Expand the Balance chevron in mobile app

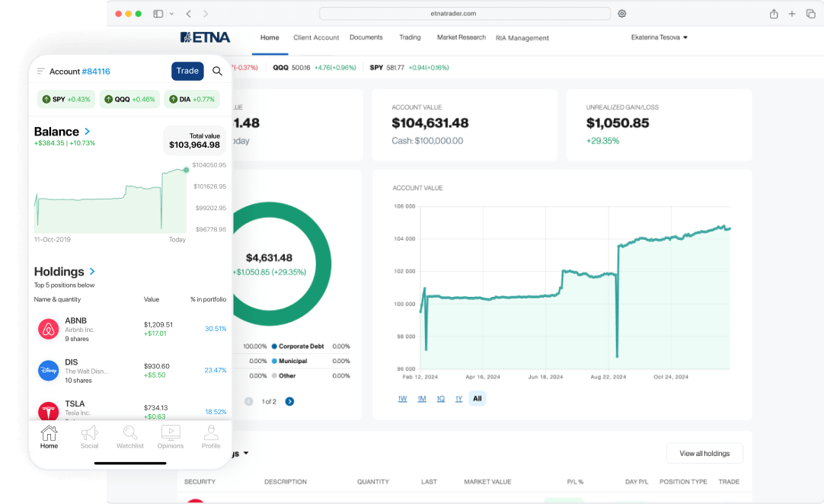pyautogui.click(x=88, y=132)
